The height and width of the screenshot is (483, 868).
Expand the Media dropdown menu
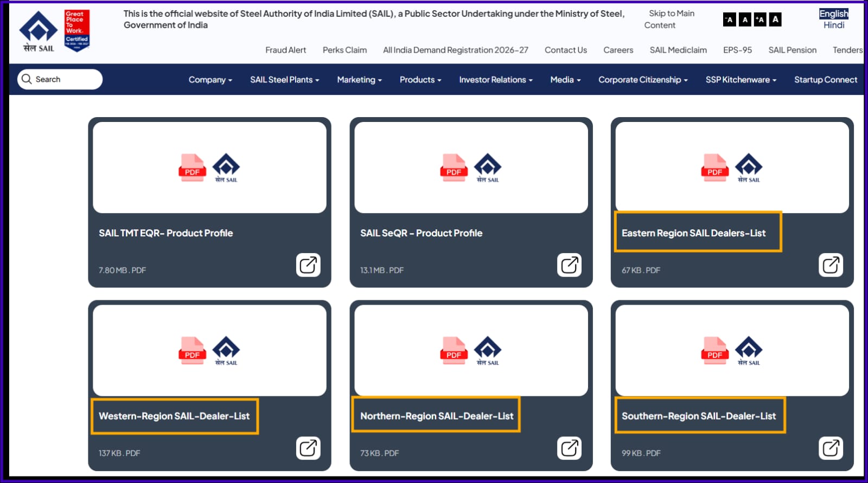coord(566,80)
